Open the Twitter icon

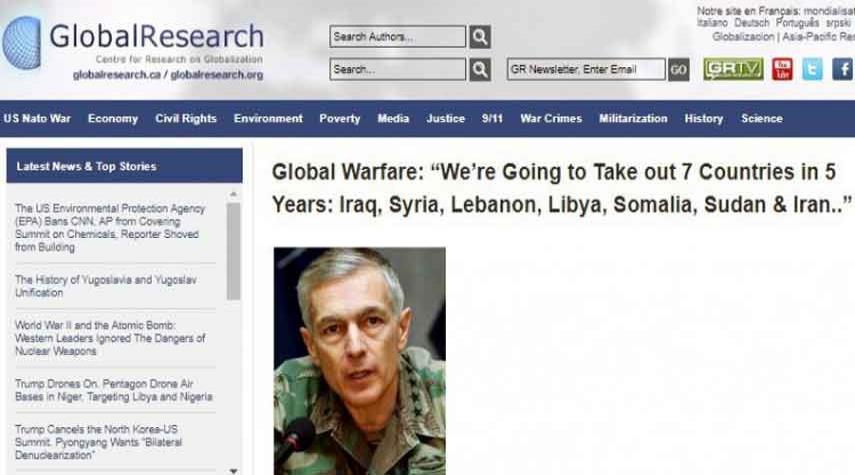(812, 69)
